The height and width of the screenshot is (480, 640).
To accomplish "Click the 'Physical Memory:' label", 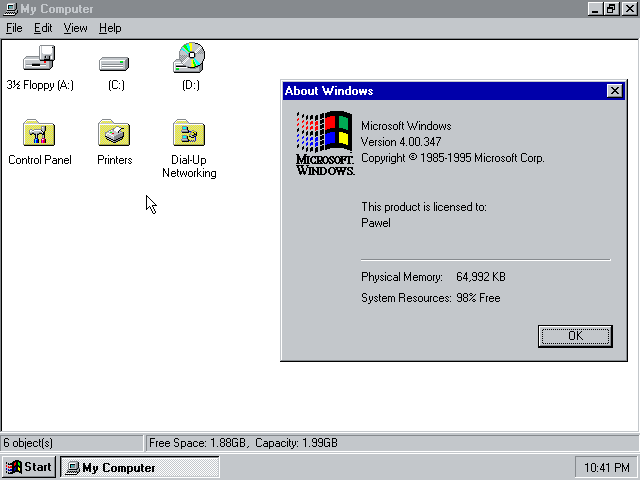I will [402, 277].
